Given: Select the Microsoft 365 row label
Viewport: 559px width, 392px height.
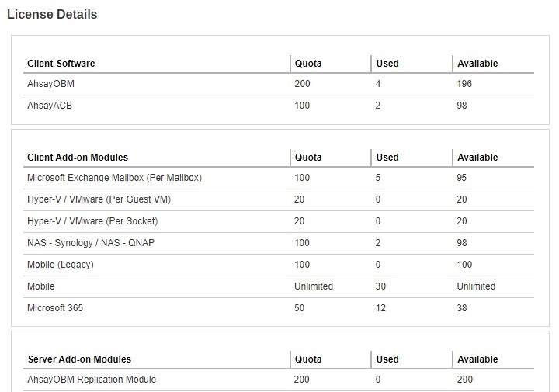Looking at the screenshot, I should (x=54, y=308).
